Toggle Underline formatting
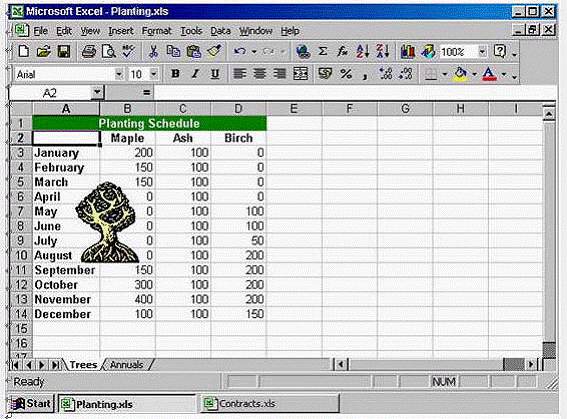 click(215, 74)
